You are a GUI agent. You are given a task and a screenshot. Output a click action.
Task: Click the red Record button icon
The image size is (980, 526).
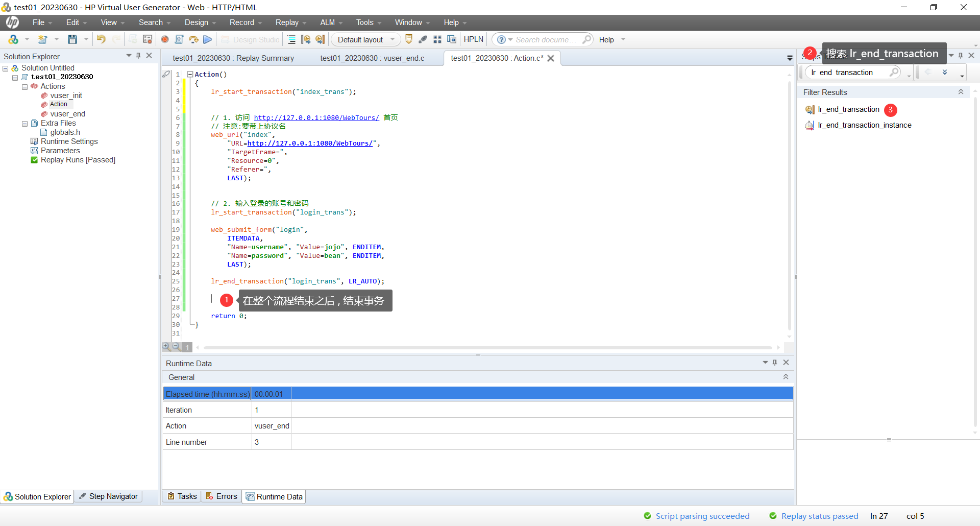(165, 39)
